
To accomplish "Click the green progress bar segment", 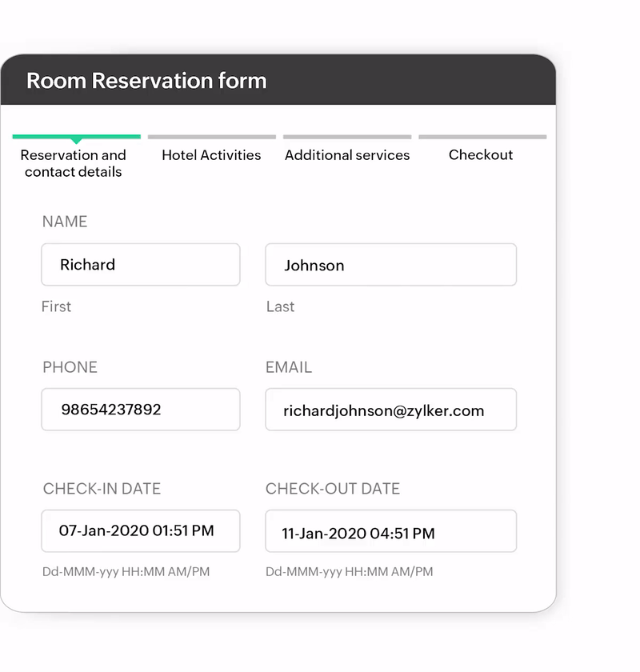I will (77, 137).
